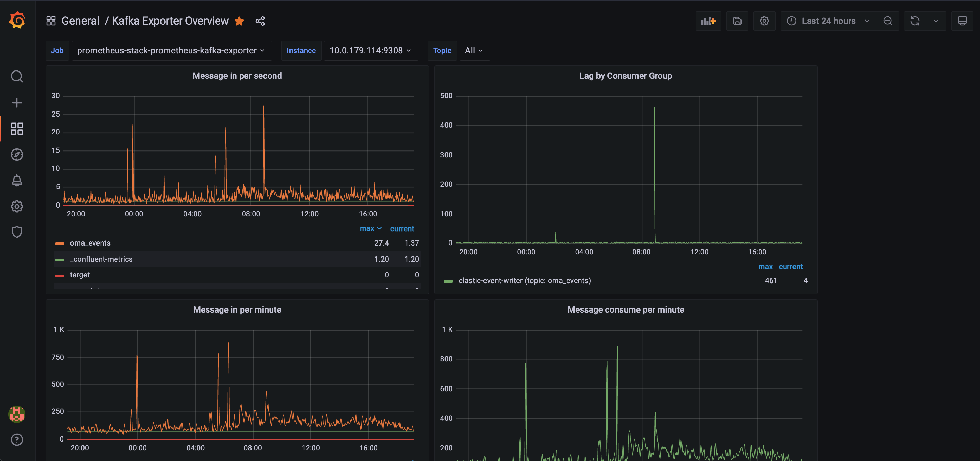Toggle oma_events series in legend
The height and width of the screenshot is (461, 980).
90,243
